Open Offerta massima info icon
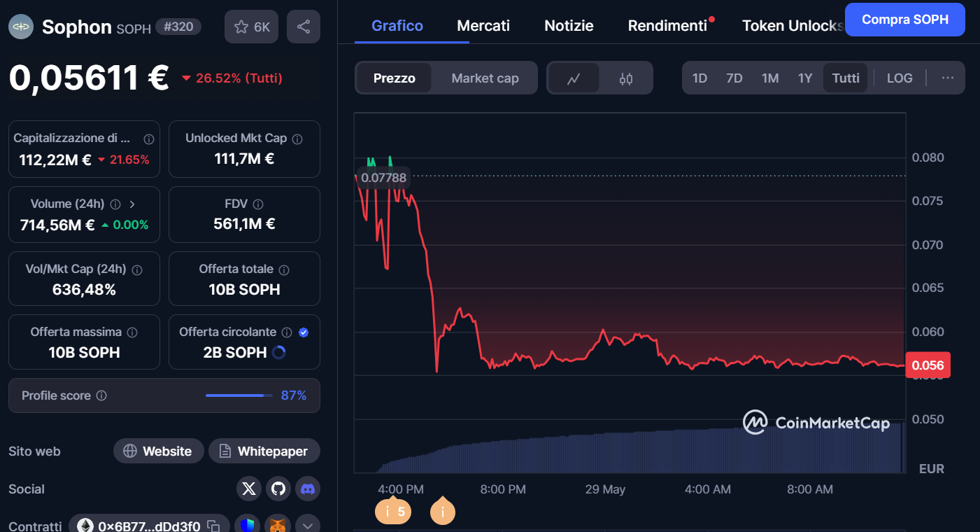 pos(132,332)
